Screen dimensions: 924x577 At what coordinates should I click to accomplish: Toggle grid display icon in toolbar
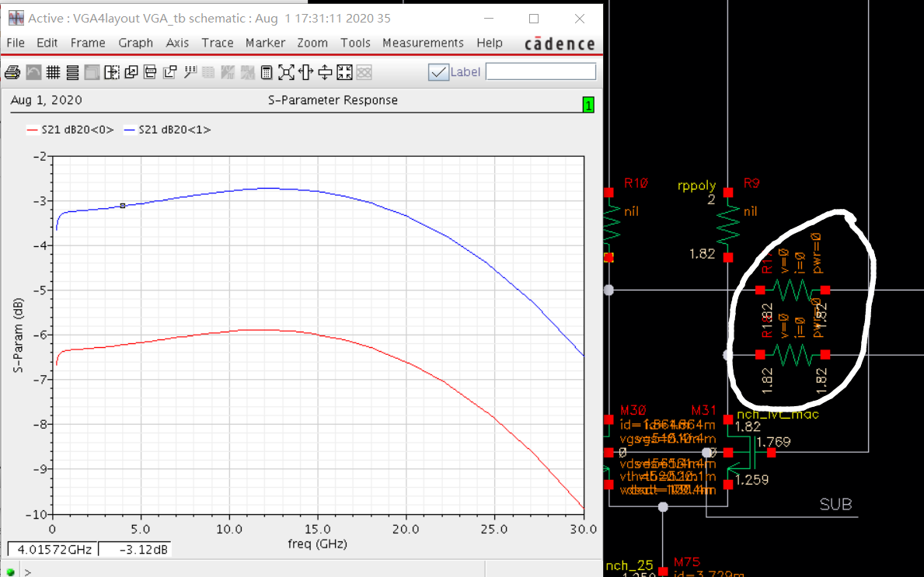coord(53,72)
